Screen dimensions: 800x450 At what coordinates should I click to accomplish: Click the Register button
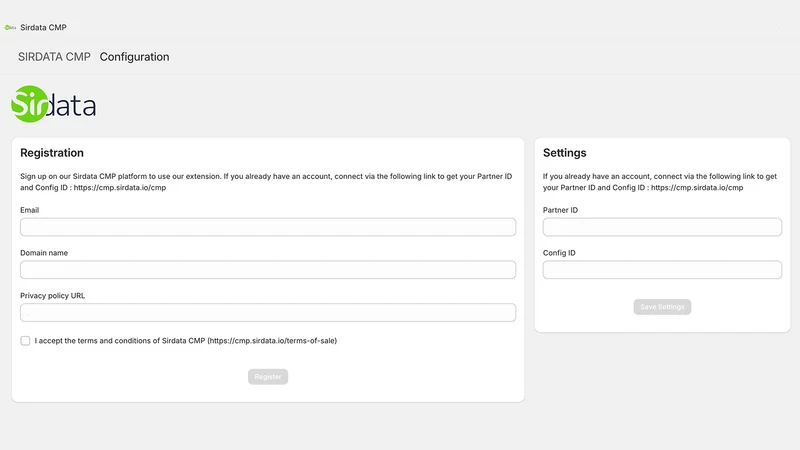point(268,377)
